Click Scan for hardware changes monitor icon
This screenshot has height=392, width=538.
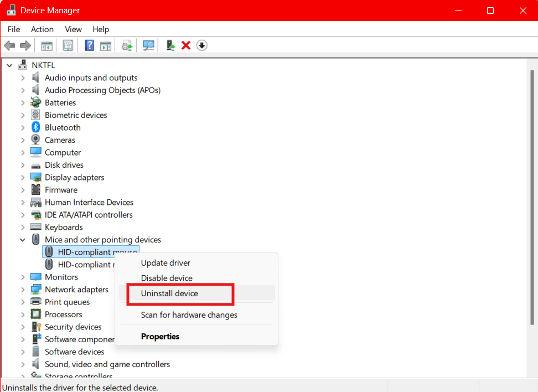[x=148, y=45]
